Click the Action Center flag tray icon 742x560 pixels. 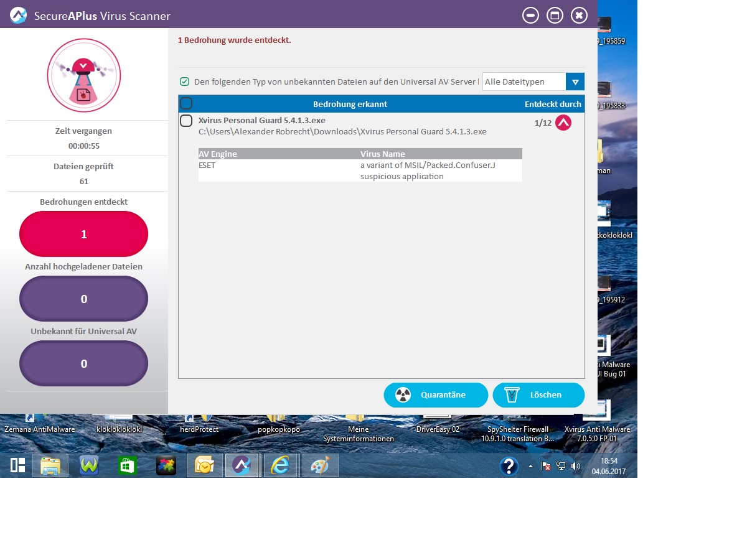click(546, 466)
